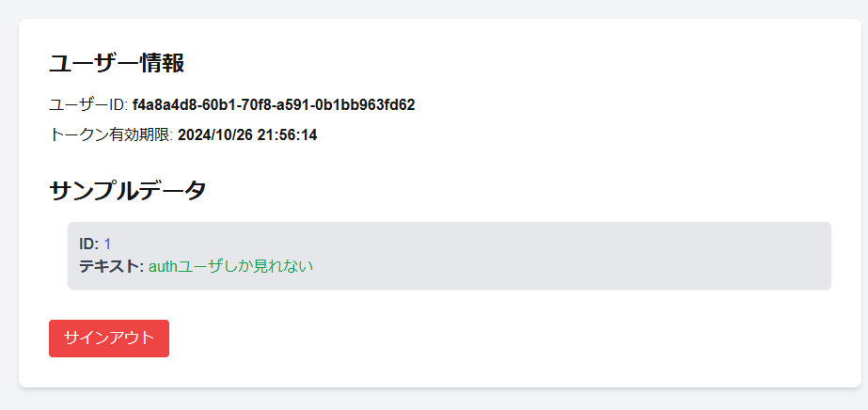Click the ユーザー情報 heading
The height and width of the screenshot is (410, 868).
[x=116, y=63]
